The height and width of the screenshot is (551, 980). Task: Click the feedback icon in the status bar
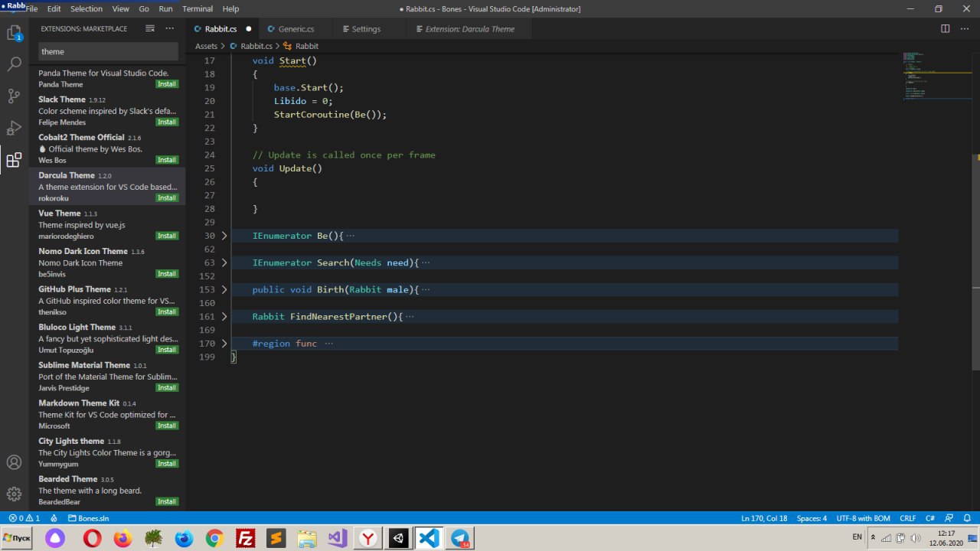click(949, 518)
